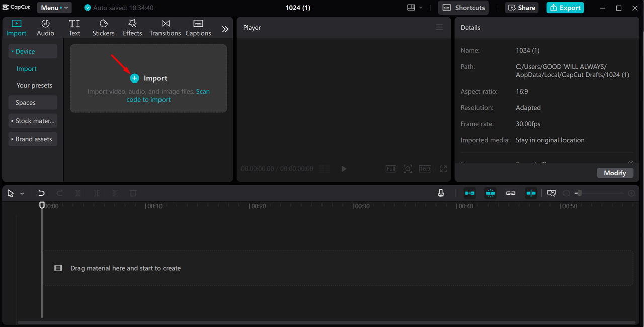Click the playhead at timeline start

coord(42,205)
